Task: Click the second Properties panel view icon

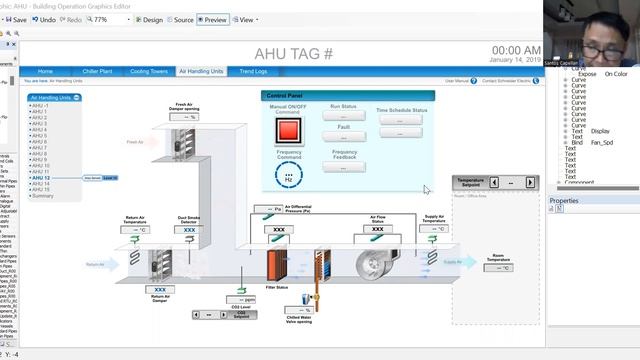Action: coord(559,209)
